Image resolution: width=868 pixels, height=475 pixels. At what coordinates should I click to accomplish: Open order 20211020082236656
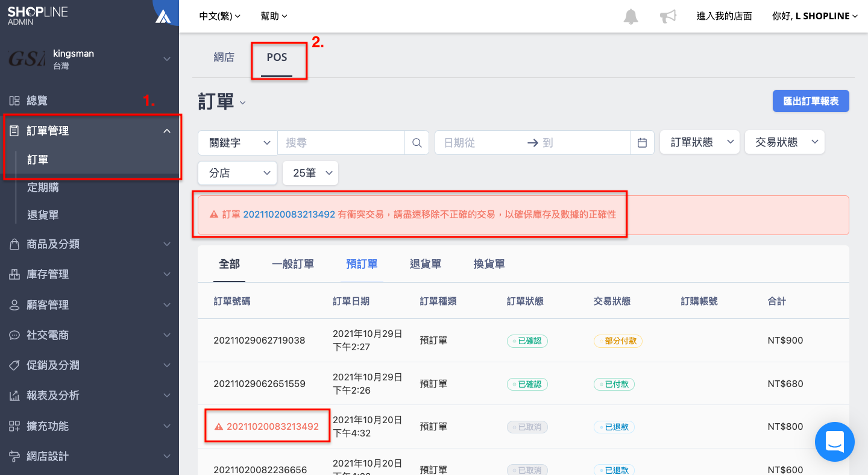pyautogui.click(x=260, y=470)
